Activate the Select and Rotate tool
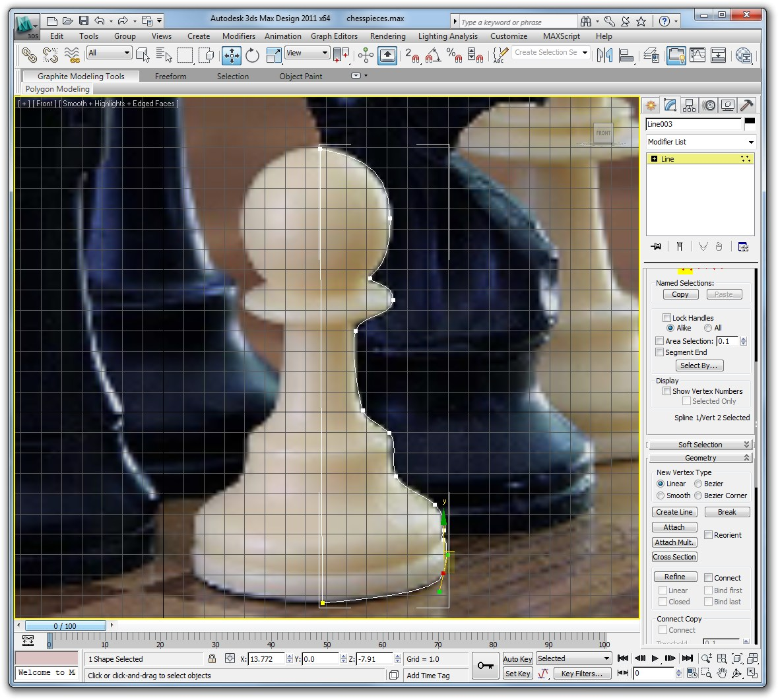Viewport: 778px width, 700px height. pyautogui.click(x=252, y=55)
